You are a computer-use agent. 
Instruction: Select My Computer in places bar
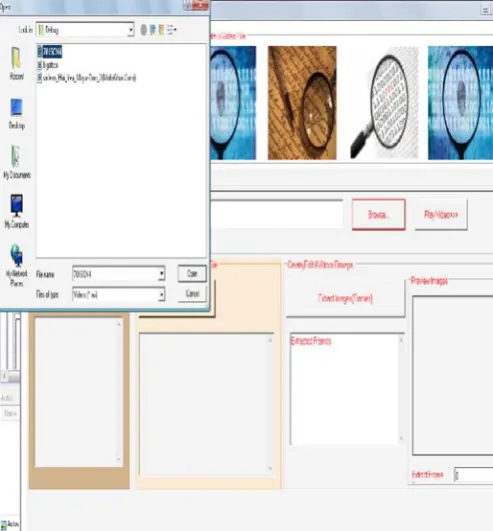16,211
